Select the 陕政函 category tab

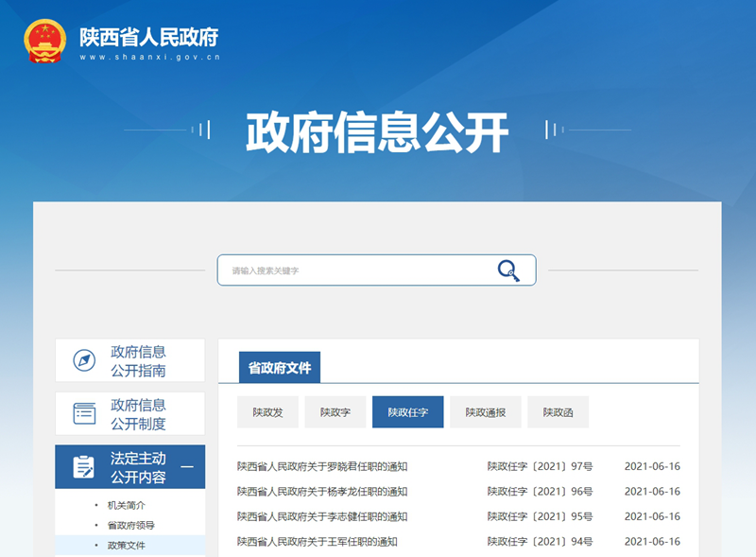point(558,412)
